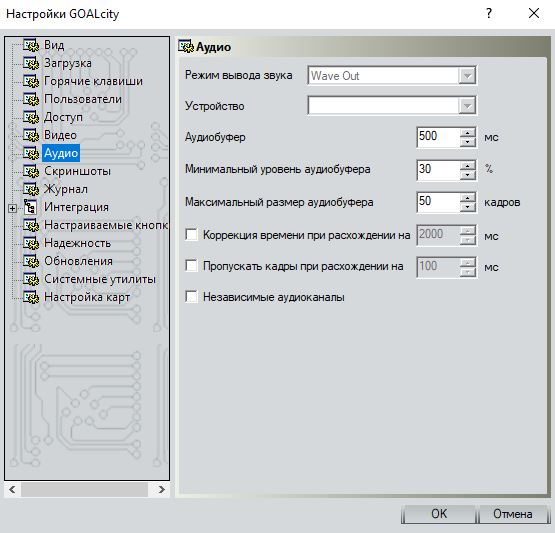Select Скриншоты in the settings tree
Screen dimensions: 555x533
pos(77,171)
